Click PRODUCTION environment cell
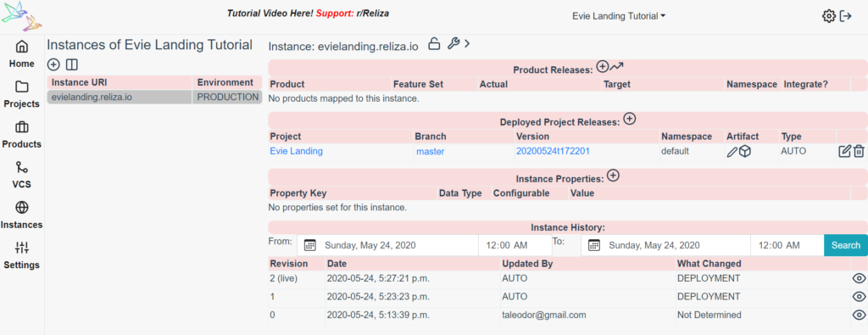The height and width of the screenshot is (335, 868). [228, 97]
